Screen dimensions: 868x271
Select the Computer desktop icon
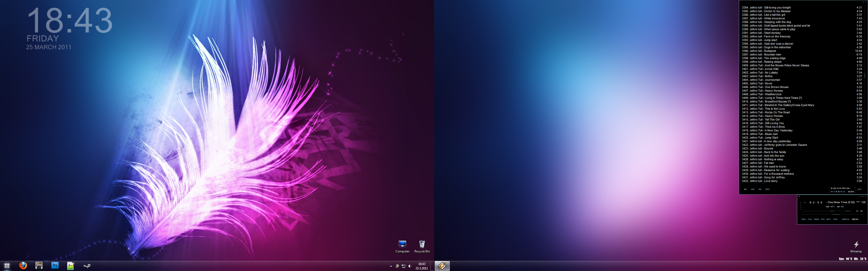click(x=402, y=246)
